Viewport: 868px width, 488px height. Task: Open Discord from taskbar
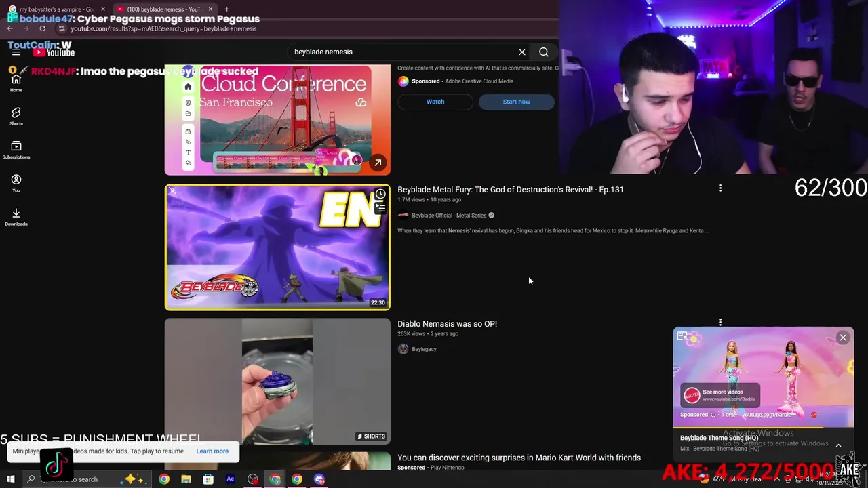(x=319, y=479)
